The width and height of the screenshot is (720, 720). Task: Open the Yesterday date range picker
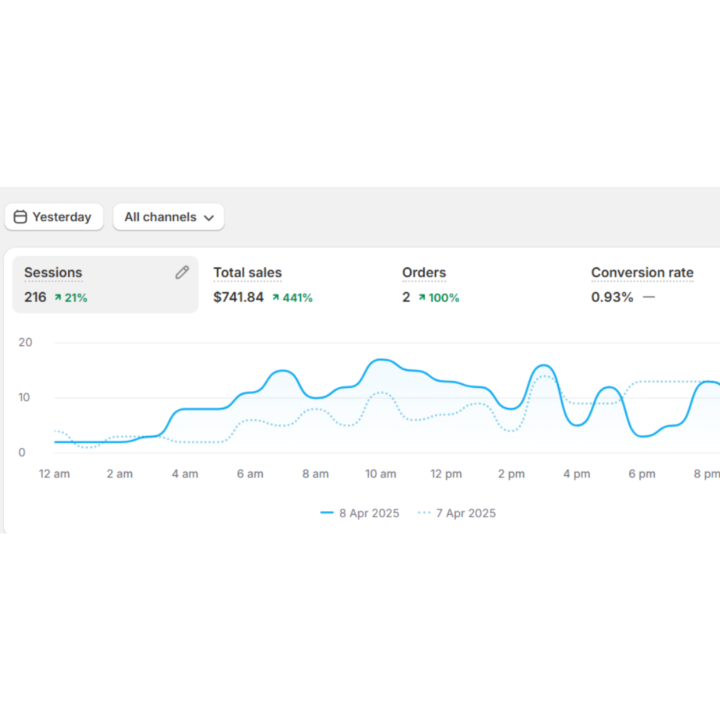54,217
